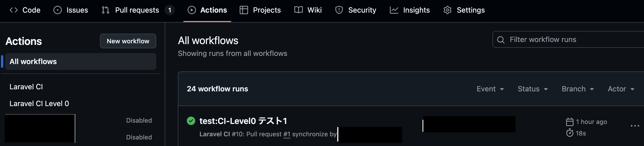The height and width of the screenshot is (146, 644).
Task: Click the Issues circle icon
Action: 57,10
